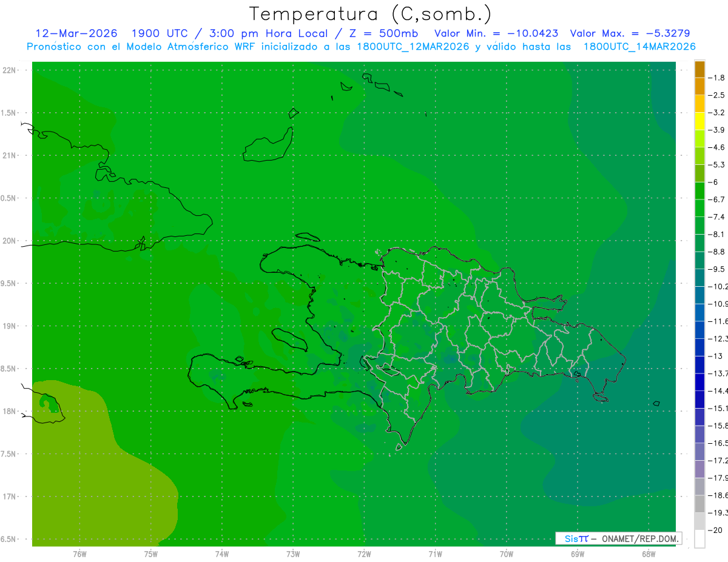Click the '-9.5' color bar label

716,269
